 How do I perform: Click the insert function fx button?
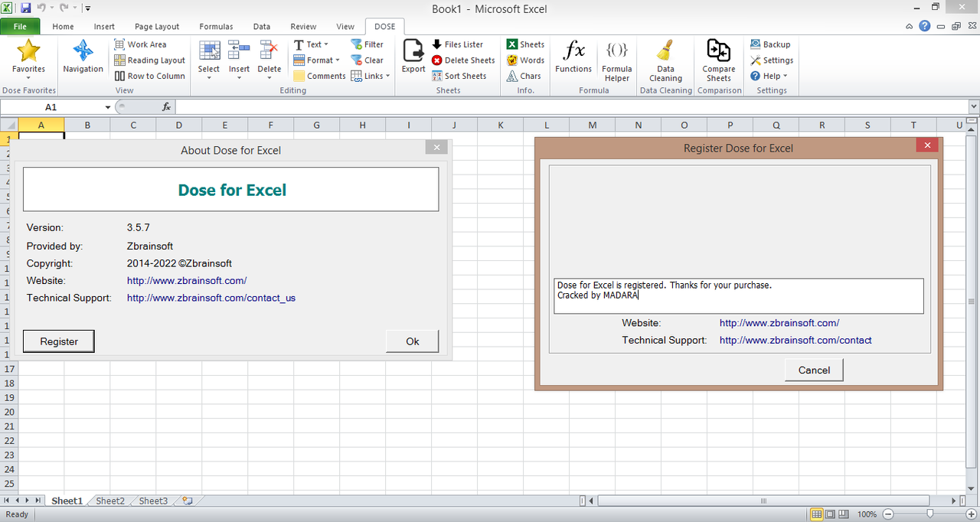coord(166,107)
